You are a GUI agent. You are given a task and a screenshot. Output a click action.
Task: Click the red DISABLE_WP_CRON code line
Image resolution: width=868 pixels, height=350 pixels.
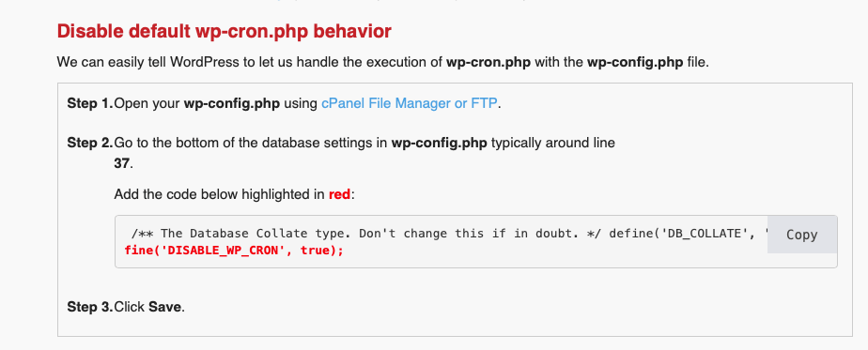point(234,250)
